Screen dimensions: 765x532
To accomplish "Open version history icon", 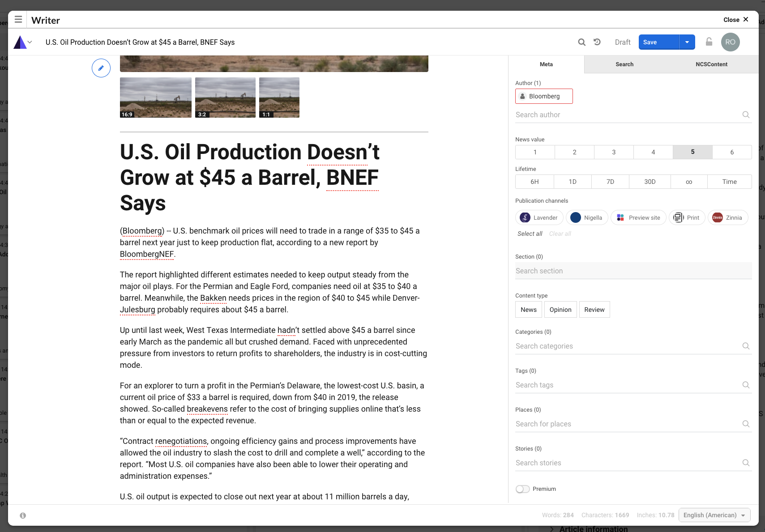I will (x=597, y=42).
